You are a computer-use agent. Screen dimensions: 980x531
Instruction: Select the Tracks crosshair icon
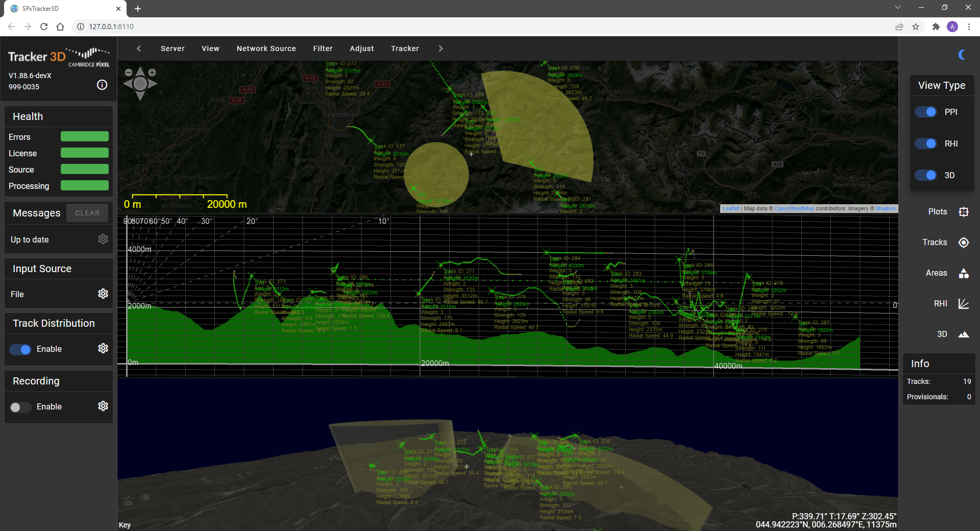(964, 243)
